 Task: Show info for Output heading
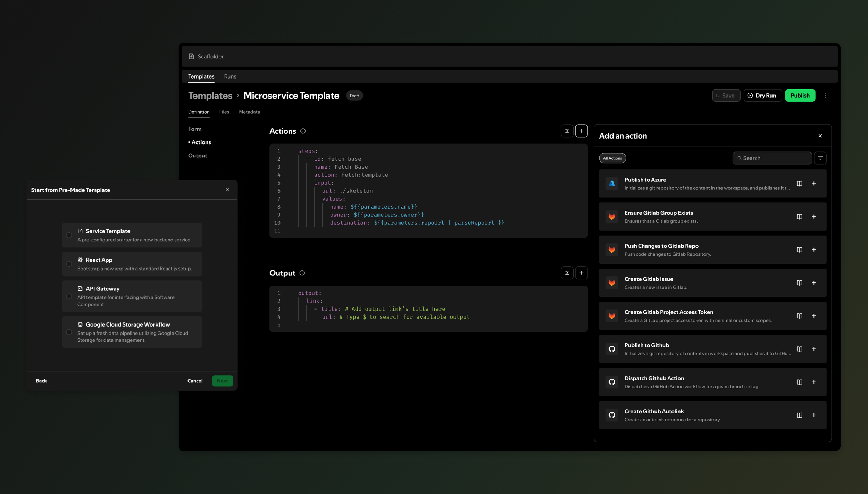302,273
